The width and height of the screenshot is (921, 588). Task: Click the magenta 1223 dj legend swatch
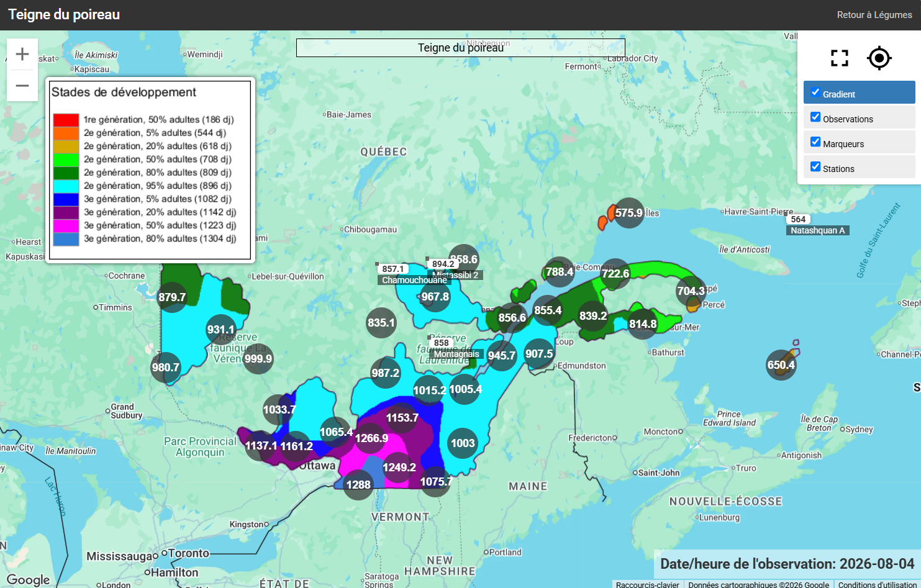coord(66,225)
